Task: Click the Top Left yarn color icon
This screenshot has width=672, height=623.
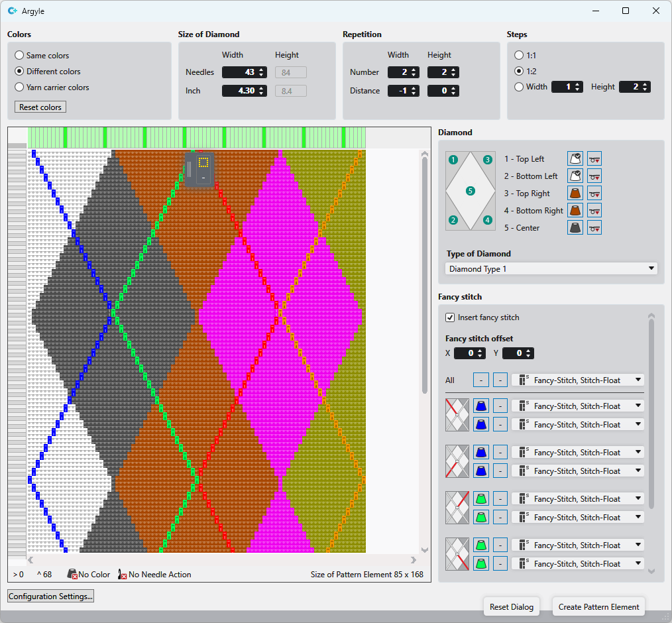Action: pyautogui.click(x=575, y=159)
